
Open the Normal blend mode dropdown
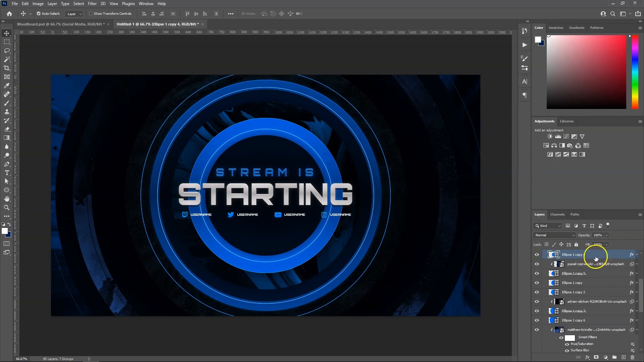pos(554,235)
